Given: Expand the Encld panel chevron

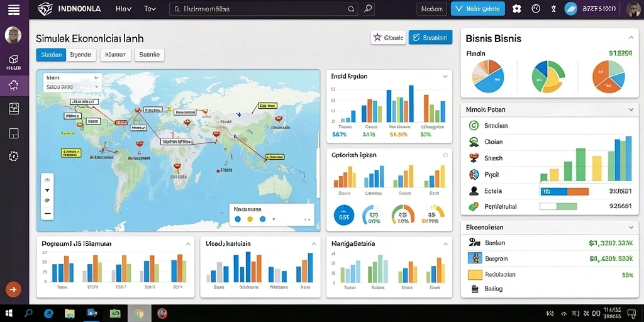Looking at the screenshot, I should [x=445, y=76].
